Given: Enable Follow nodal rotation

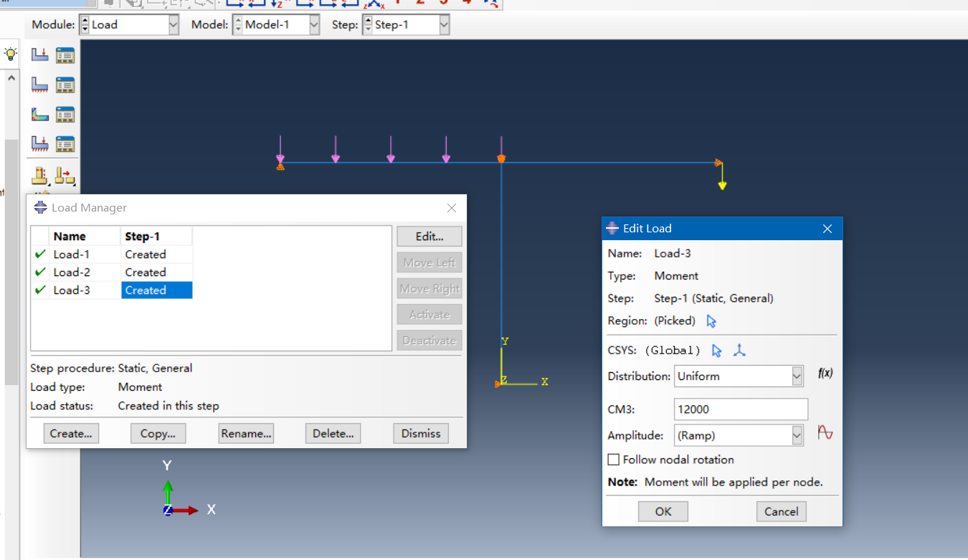Looking at the screenshot, I should click(x=613, y=460).
